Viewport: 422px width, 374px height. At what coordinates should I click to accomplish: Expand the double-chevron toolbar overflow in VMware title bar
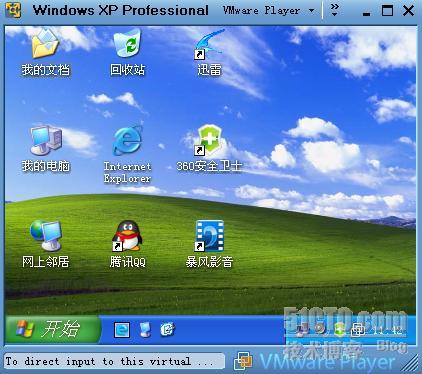[335, 10]
